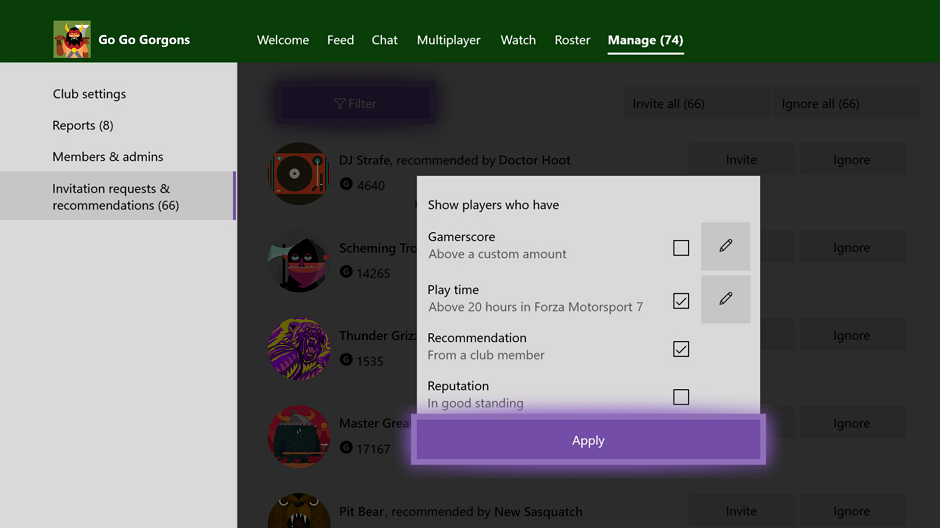The height and width of the screenshot is (528, 940).
Task: Select the Scheming Troll hooded avatar
Action: 299,262
